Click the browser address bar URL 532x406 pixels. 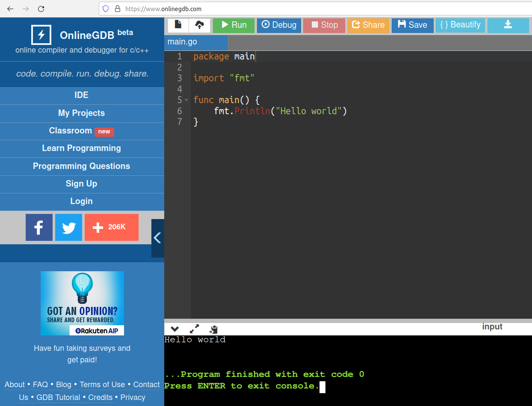coord(163,9)
